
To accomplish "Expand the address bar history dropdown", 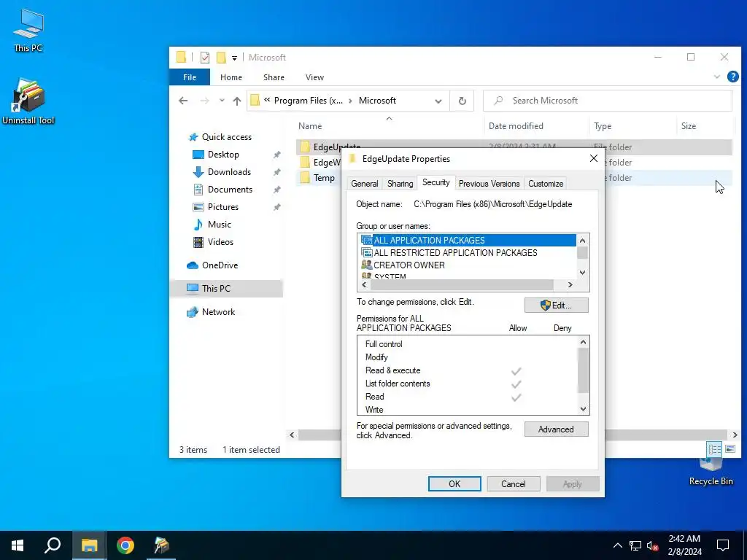I will pos(438,101).
